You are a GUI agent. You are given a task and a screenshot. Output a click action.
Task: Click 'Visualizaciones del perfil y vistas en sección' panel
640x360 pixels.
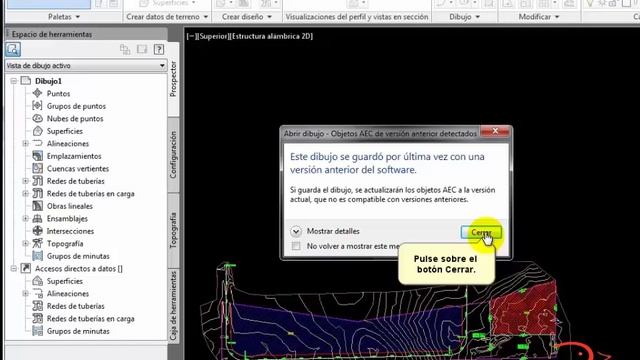tap(357, 17)
